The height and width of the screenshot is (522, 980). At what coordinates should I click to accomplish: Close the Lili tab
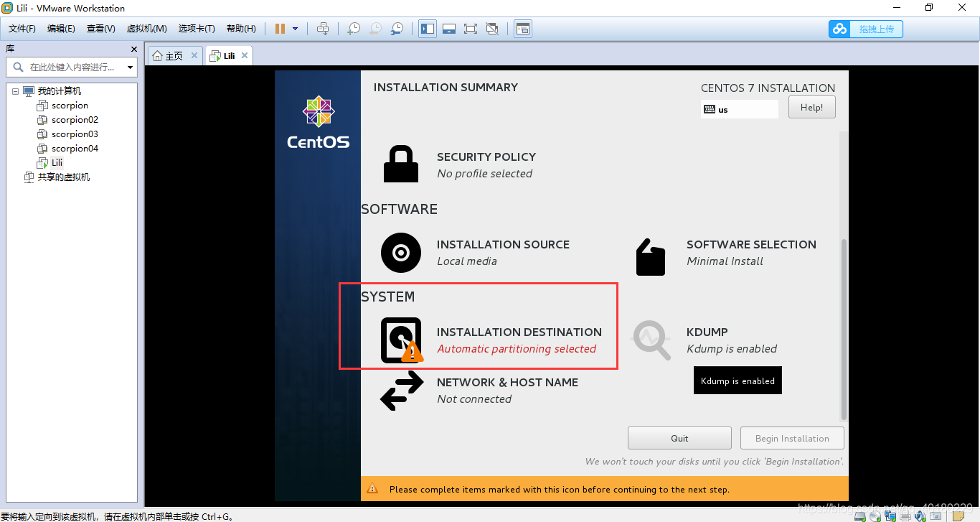[245, 55]
